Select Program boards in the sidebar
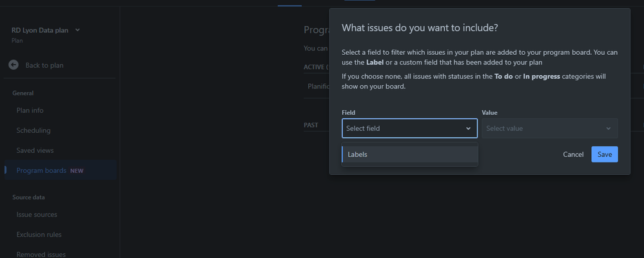Screen dimensions: 644x258 41,170
